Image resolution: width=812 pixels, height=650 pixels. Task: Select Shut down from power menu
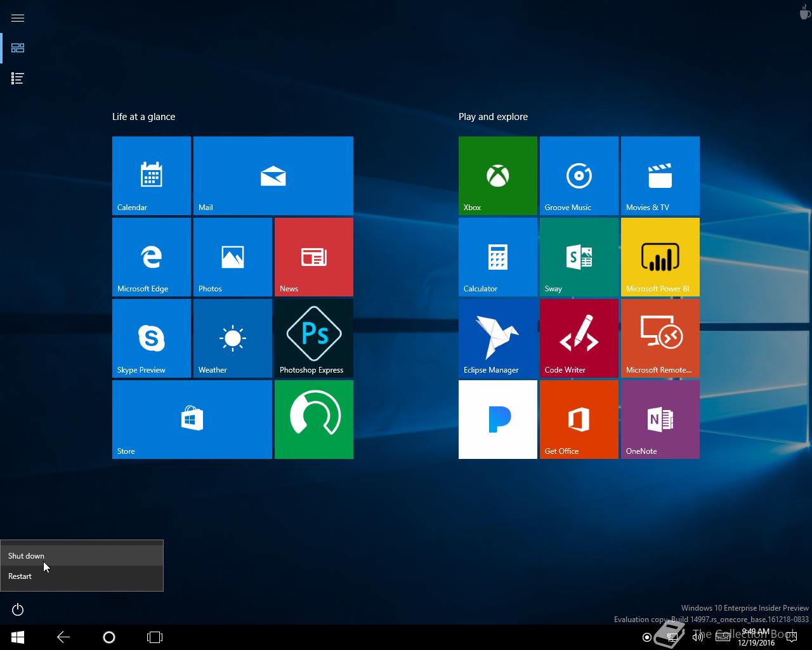[82, 555]
